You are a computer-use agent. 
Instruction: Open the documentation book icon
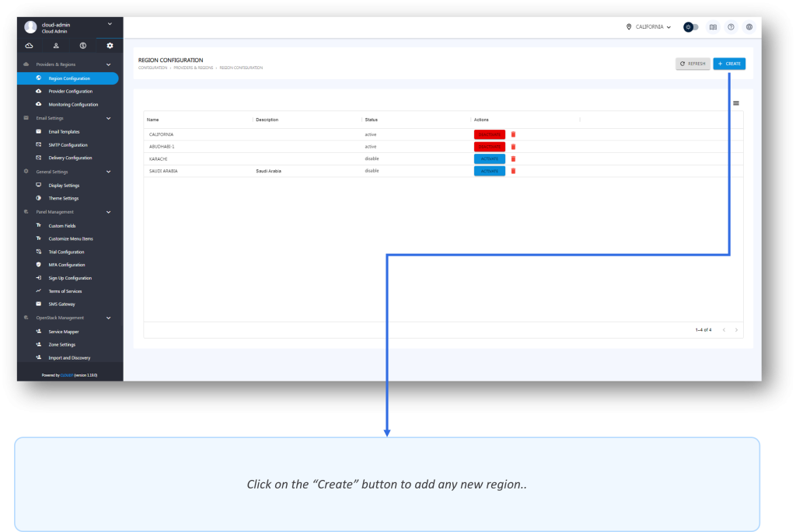pos(713,27)
